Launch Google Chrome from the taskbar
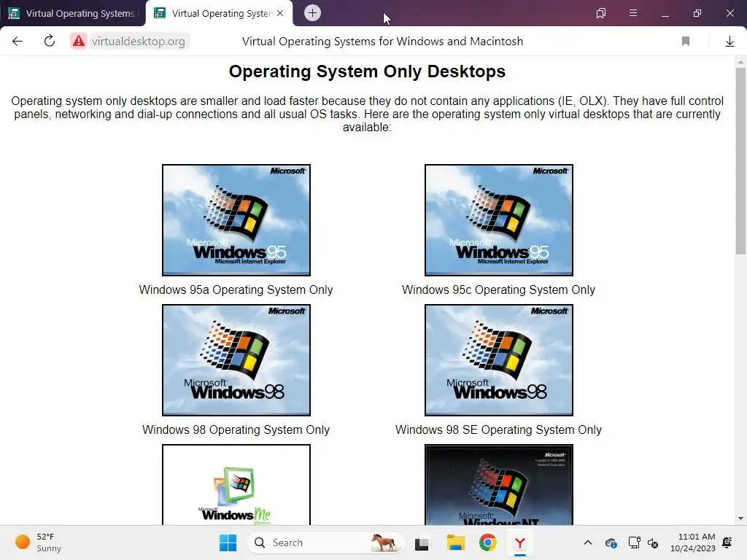Image resolution: width=747 pixels, height=560 pixels. point(488,542)
